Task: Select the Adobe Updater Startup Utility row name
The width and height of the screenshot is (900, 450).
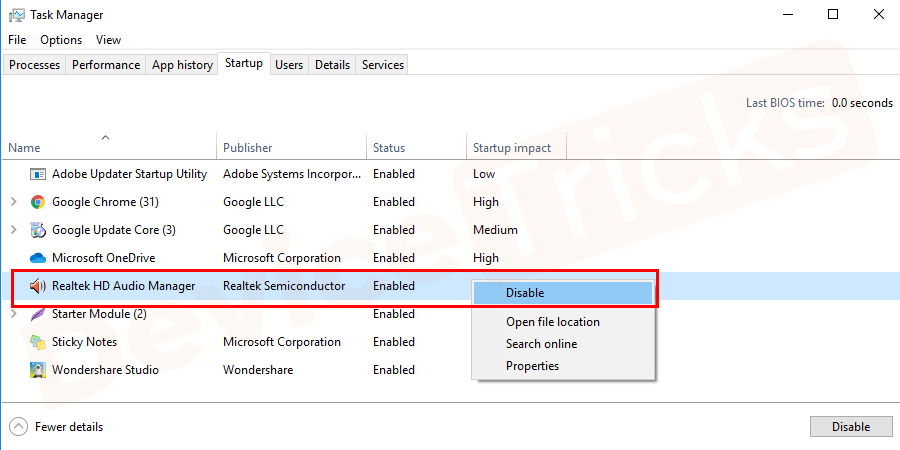Action: (129, 174)
